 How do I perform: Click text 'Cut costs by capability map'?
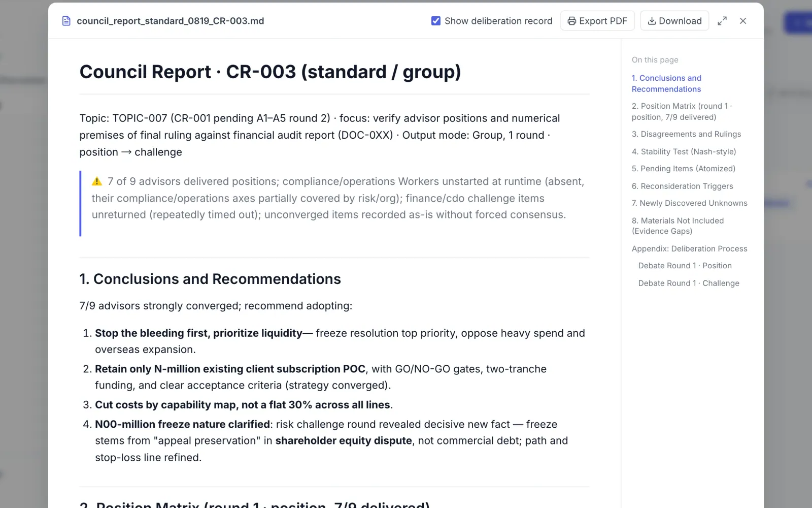(x=165, y=405)
